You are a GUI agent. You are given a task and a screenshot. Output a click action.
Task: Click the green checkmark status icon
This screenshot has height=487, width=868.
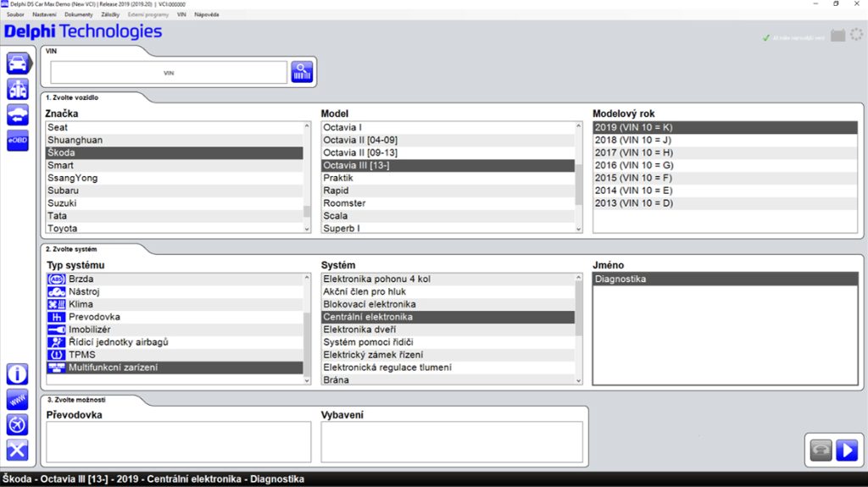tap(766, 37)
